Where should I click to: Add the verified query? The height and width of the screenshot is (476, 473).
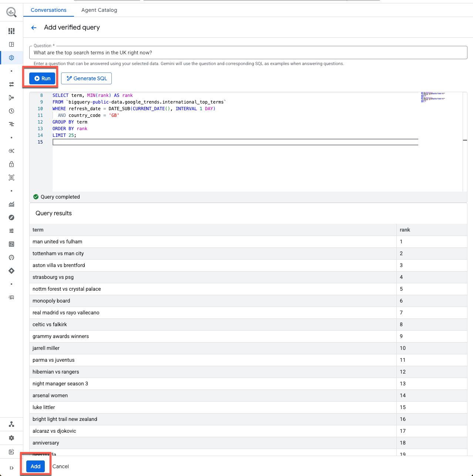pyautogui.click(x=36, y=466)
